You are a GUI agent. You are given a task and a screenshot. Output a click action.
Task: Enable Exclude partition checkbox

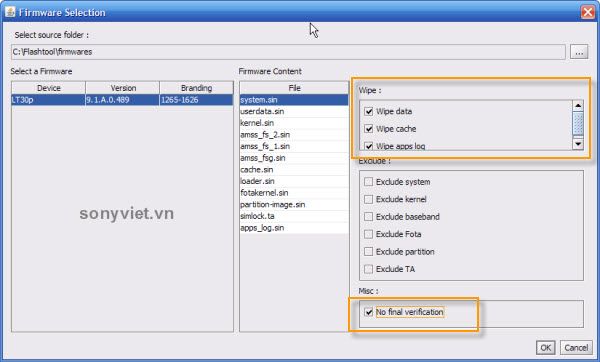[x=368, y=252]
